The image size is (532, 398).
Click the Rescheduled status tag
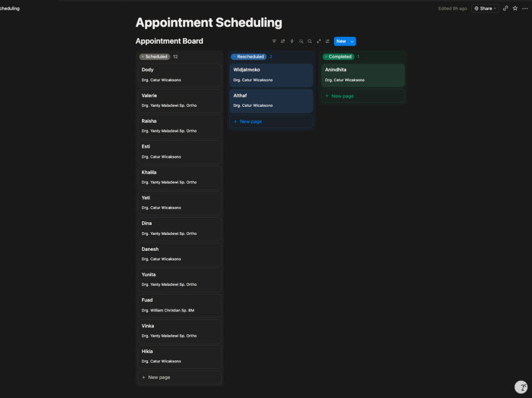click(248, 57)
